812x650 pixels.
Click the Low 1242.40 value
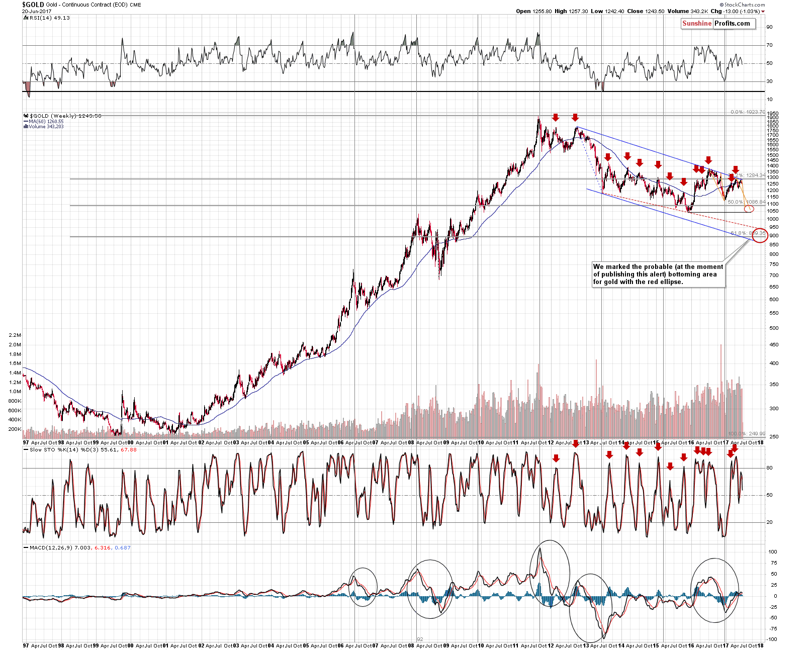pos(608,11)
